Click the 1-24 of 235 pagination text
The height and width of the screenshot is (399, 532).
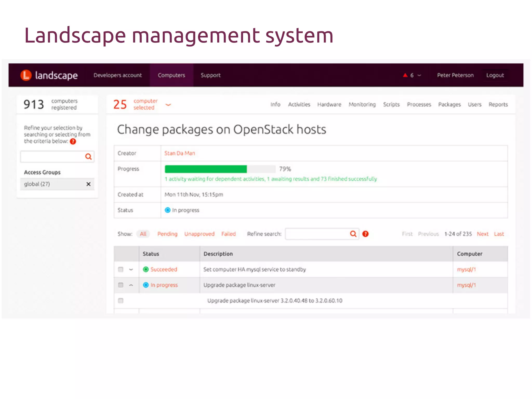(x=458, y=234)
